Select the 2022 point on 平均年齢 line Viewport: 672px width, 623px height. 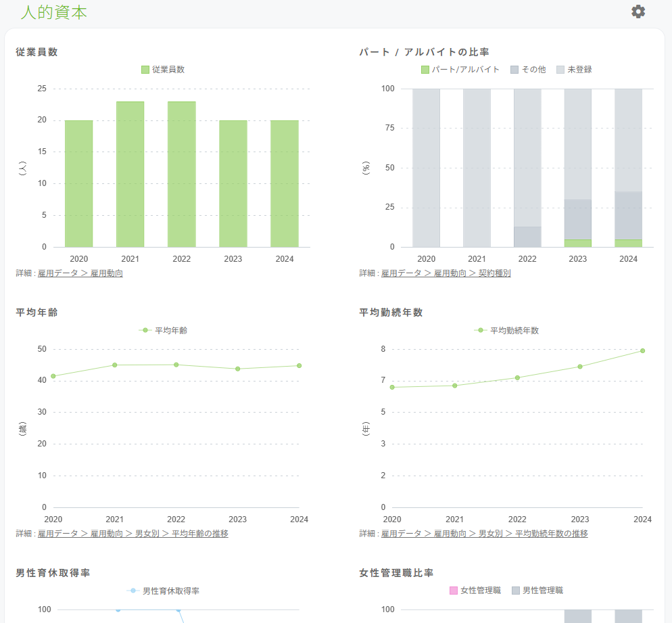coord(176,365)
